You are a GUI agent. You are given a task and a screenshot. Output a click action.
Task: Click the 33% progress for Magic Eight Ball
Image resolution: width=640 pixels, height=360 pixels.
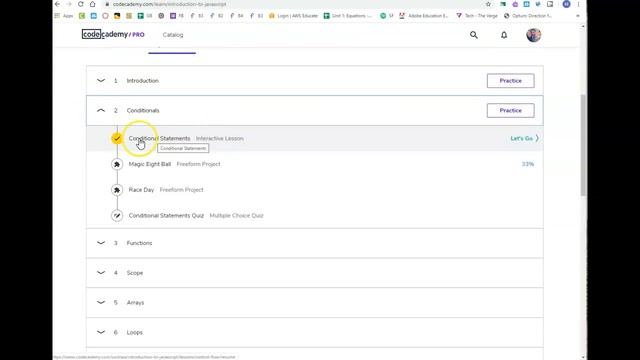pos(528,164)
